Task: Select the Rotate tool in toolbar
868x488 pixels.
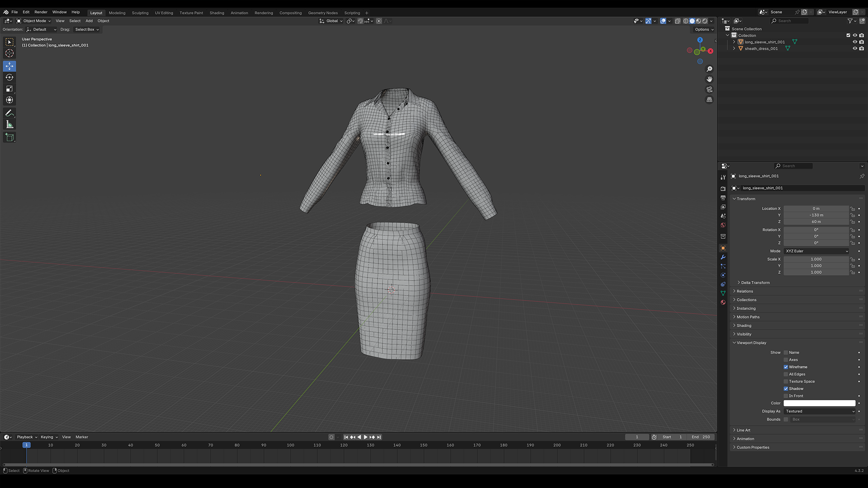Action: click(9, 77)
